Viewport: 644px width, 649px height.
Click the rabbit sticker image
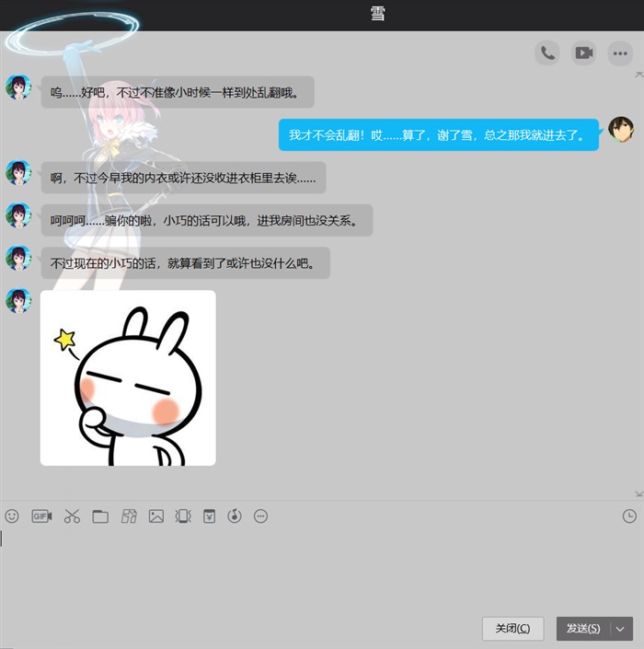[x=128, y=378]
